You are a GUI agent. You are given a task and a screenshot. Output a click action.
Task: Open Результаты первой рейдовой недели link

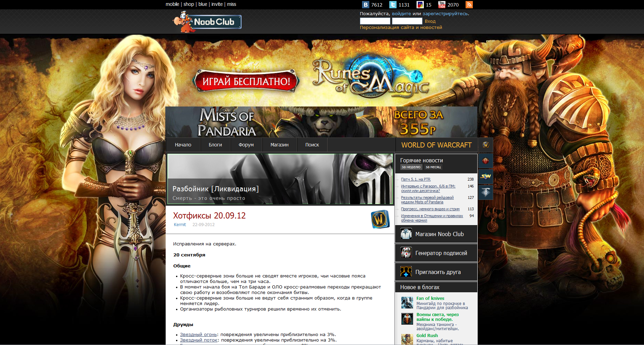pos(427,200)
